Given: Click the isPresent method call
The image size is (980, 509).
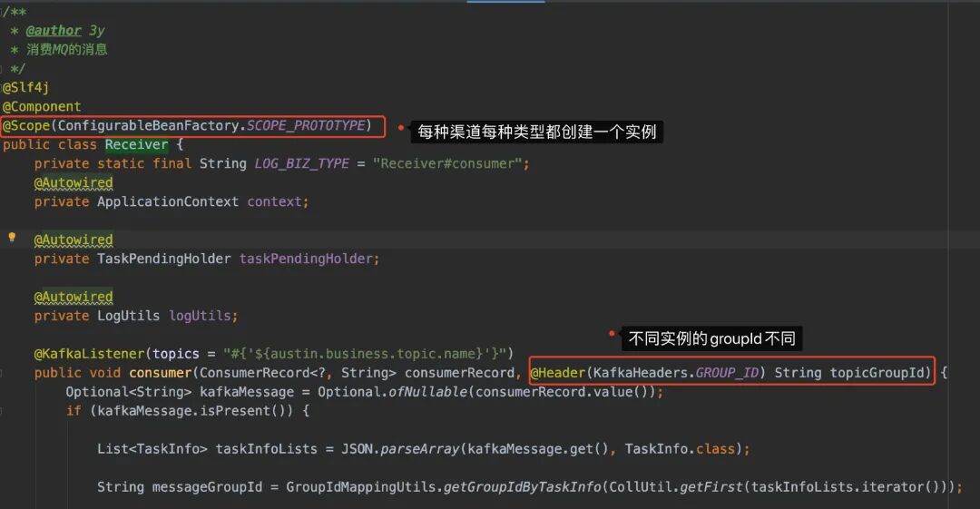Looking at the screenshot, I should click(235, 411).
